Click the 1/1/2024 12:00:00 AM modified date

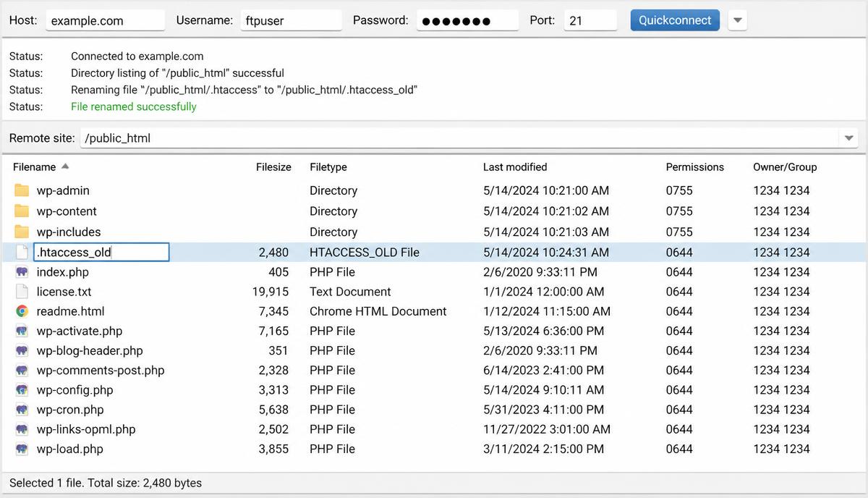tap(544, 292)
